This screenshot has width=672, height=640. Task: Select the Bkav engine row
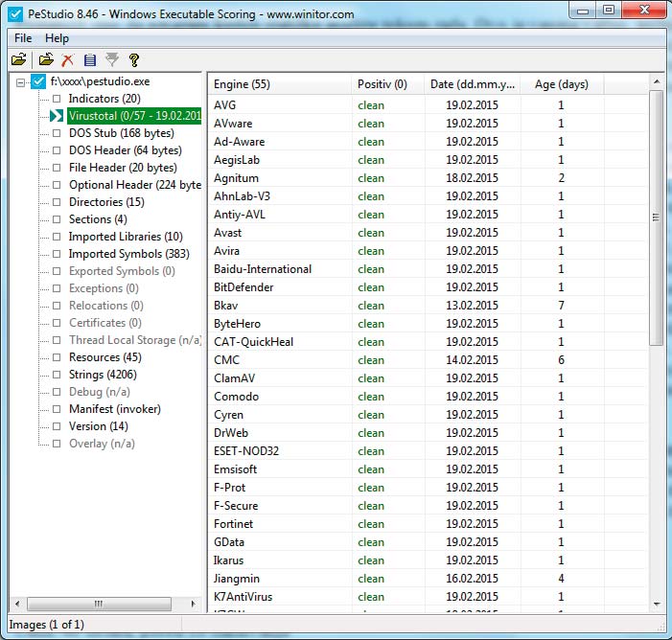tap(428, 306)
